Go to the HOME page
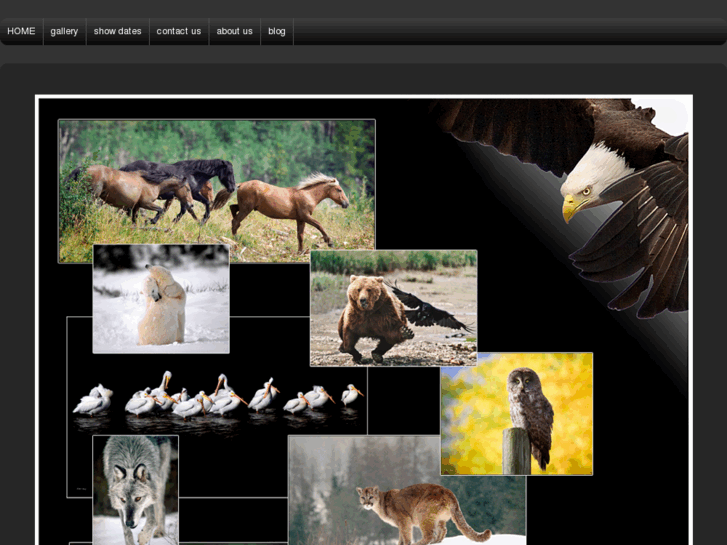The image size is (727, 545). coord(21,31)
